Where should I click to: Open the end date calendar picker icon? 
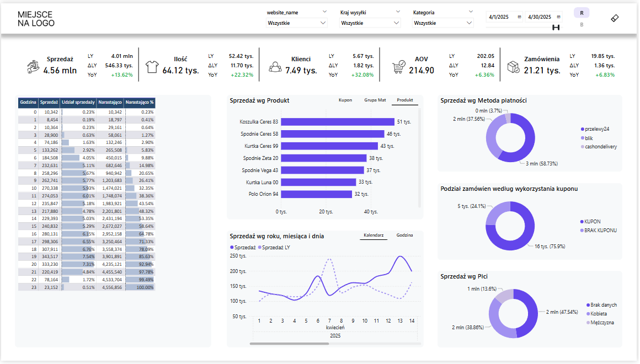[559, 17]
